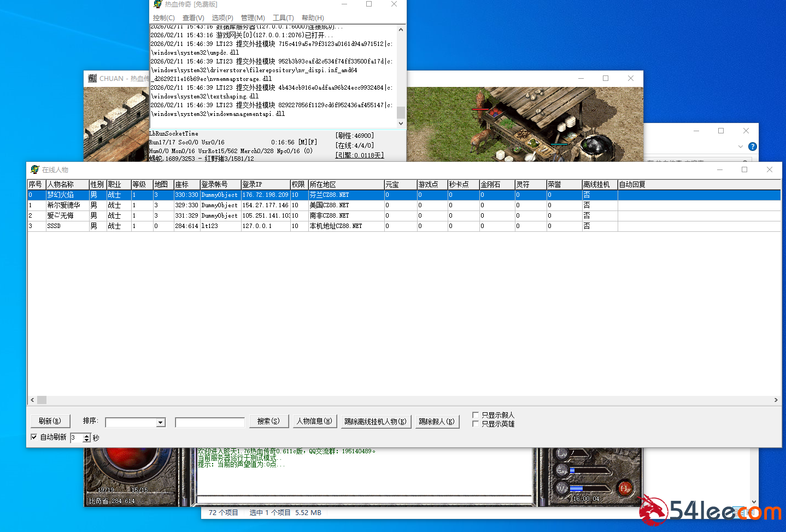Tick the 只显示英雄 checkbox
This screenshot has width=786, height=532.
pos(476,424)
